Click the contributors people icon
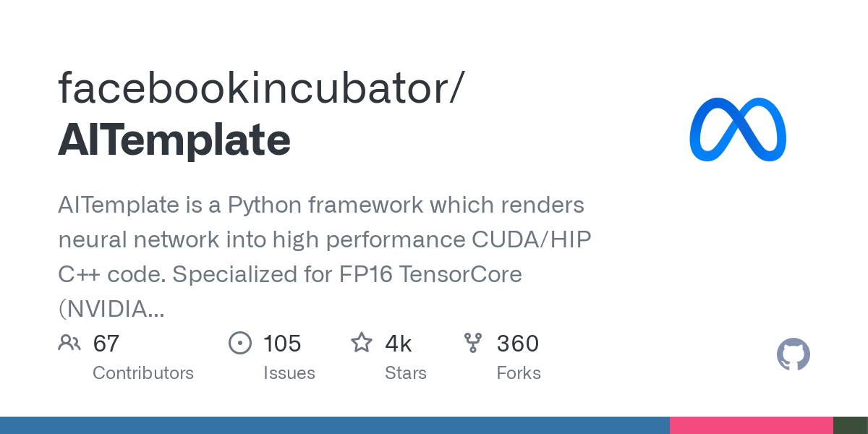868x434 pixels. 69,343
